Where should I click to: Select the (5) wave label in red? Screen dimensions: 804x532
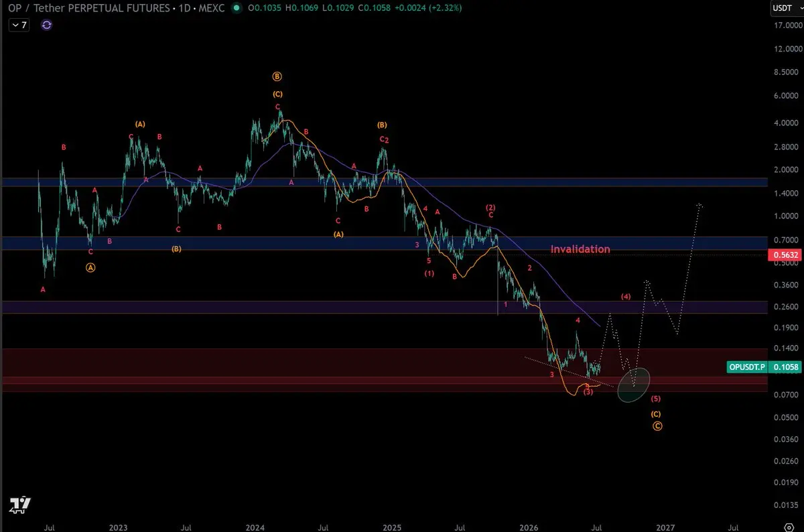[x=656, y=399]
